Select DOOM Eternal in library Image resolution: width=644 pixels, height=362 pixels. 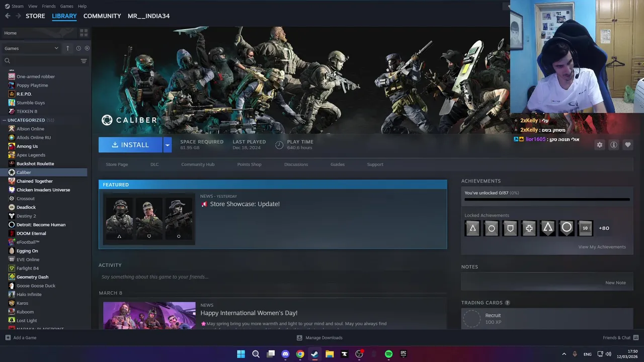31,233
